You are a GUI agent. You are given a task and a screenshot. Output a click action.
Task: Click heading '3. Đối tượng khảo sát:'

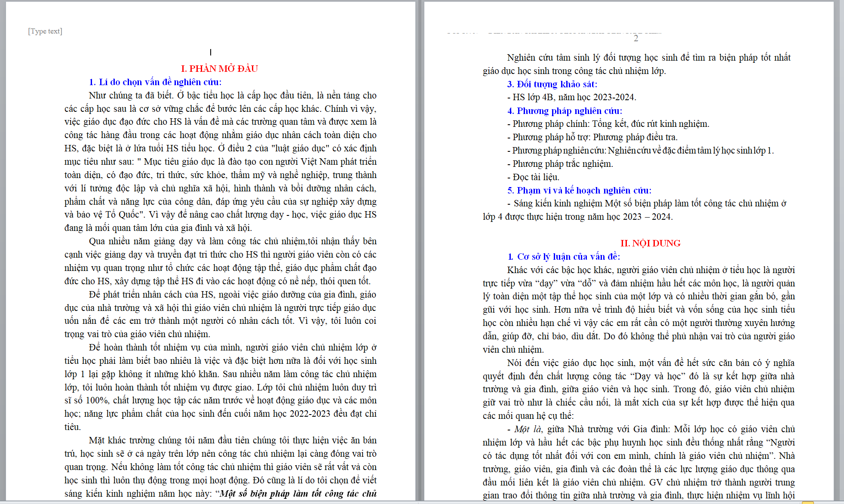[552, 84]
